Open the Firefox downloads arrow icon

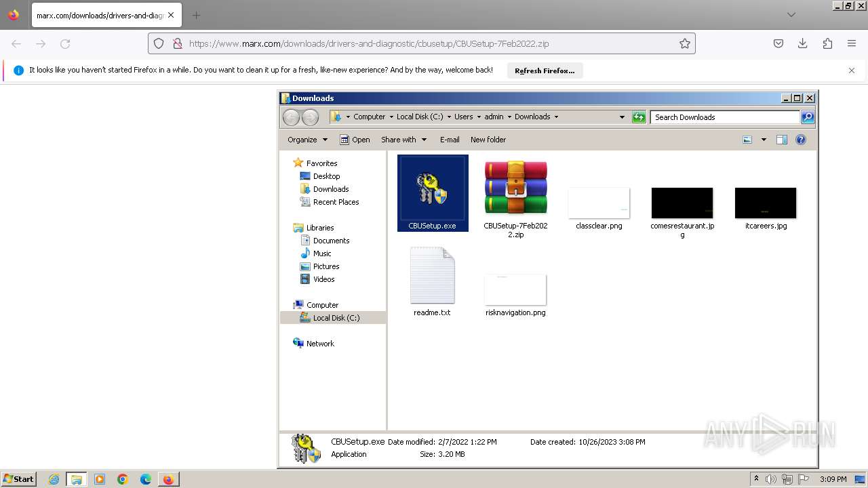point(803,43)
